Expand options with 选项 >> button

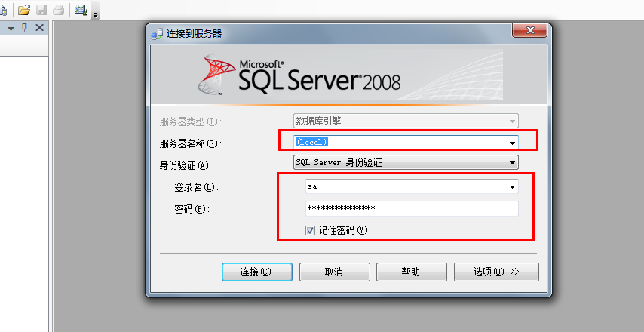tap(496, 272)
